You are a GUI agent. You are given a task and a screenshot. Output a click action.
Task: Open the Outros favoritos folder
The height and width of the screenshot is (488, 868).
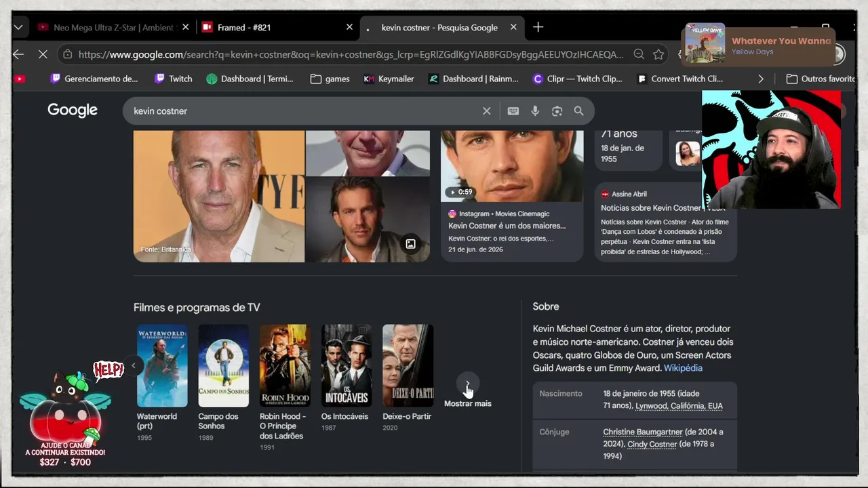pyautogui.click(x=820, y=79)
